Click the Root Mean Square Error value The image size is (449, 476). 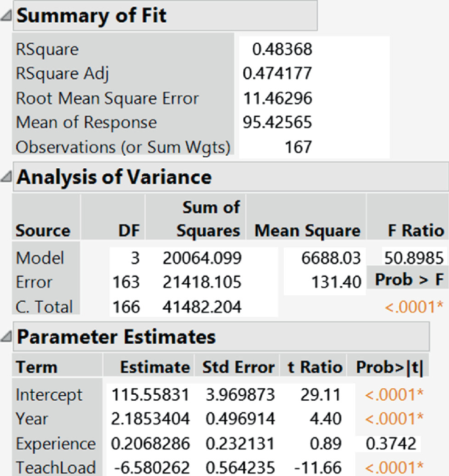pyautogui.click(x=277, y=98)
